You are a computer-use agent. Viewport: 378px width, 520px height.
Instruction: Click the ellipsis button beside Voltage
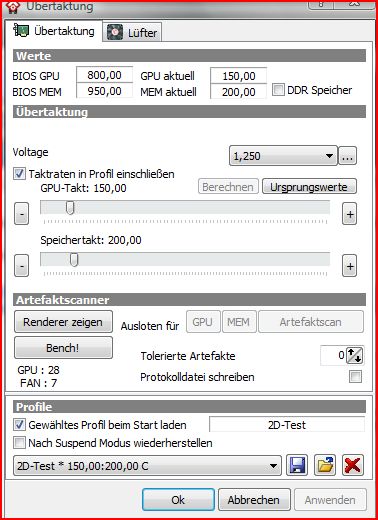point(348,156)
